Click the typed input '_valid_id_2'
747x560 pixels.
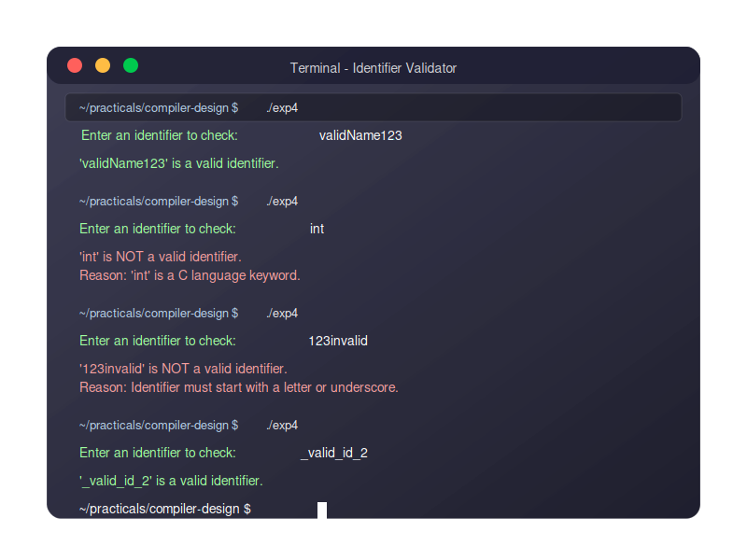point(334,453)
